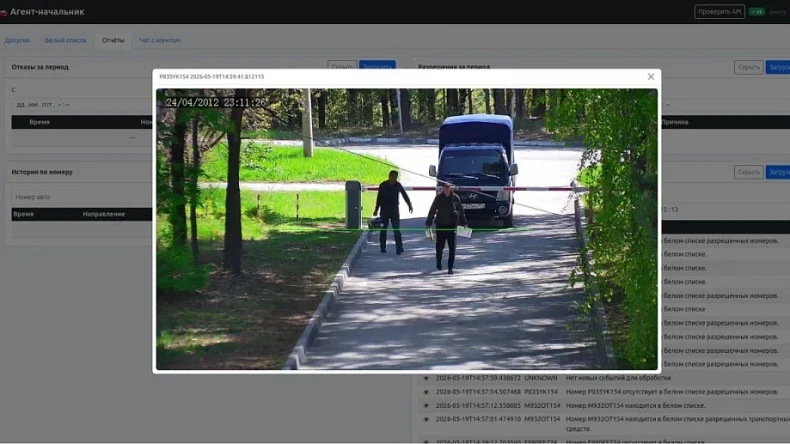The height and width of the screenshot is (444, 790).
Task: Close the camera snapshot popup
Action: (x=651, y=77)
